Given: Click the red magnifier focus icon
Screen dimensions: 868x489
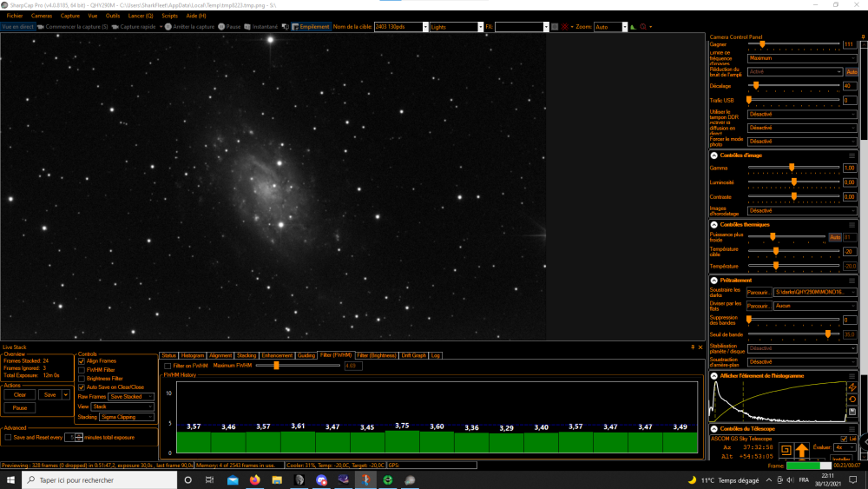Looking at the screenshot, I should (643, 27).
